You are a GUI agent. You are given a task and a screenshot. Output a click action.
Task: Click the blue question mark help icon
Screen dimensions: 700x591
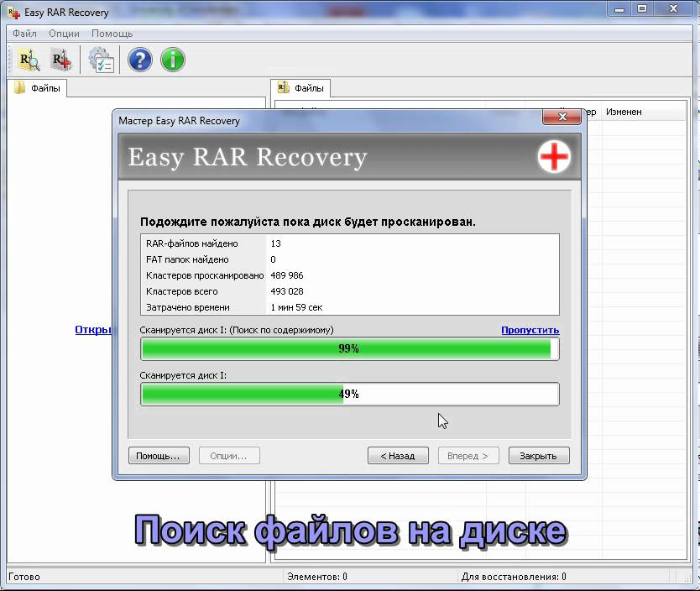pos(139,60)
